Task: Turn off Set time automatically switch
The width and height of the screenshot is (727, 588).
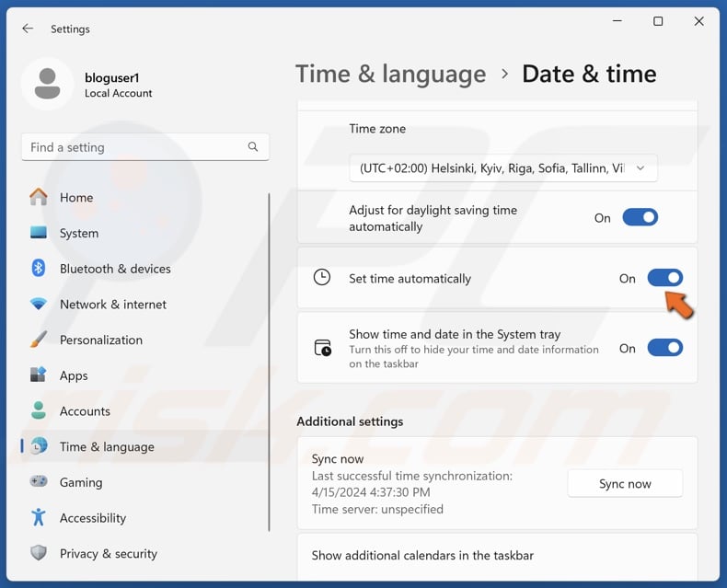Action: [x=664, y=278]
